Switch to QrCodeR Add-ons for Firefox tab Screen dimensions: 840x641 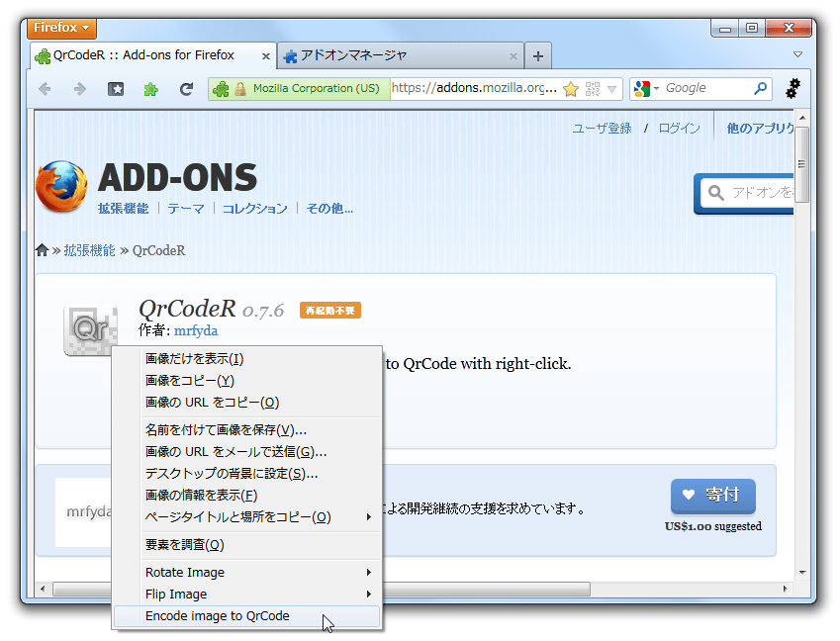[x=152, y=55]
